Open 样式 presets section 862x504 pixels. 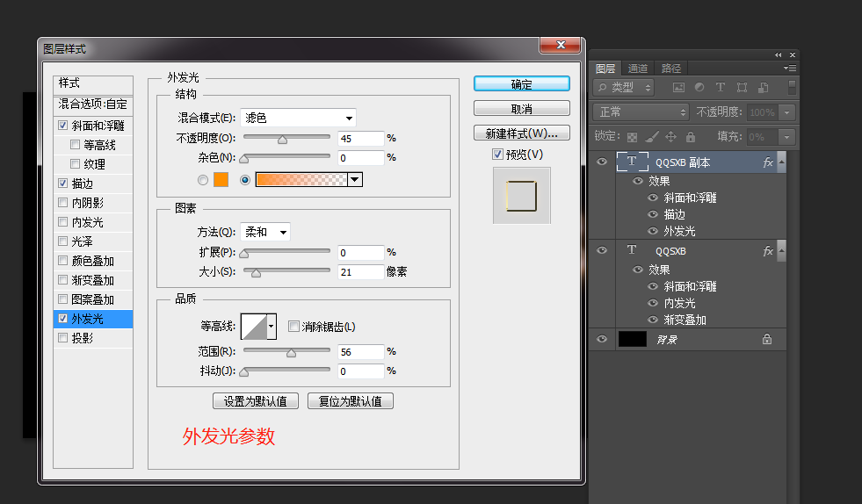93,83
